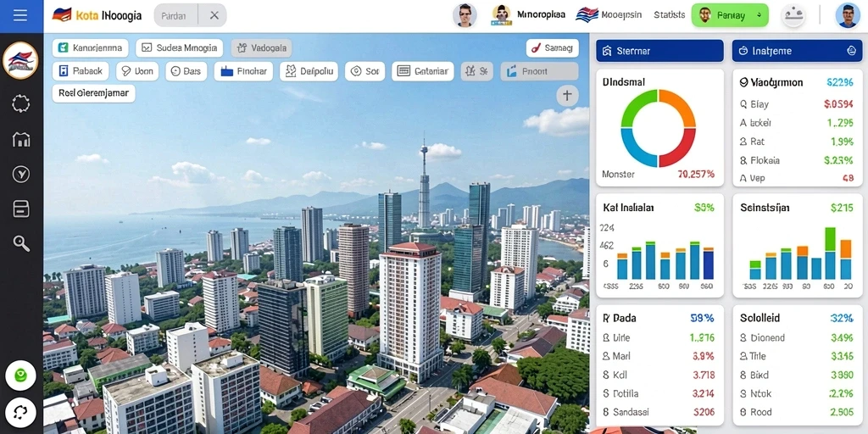Select the Rood row showing 2.906
Viewport: 868px width, 434px height.
coord(797,412)
